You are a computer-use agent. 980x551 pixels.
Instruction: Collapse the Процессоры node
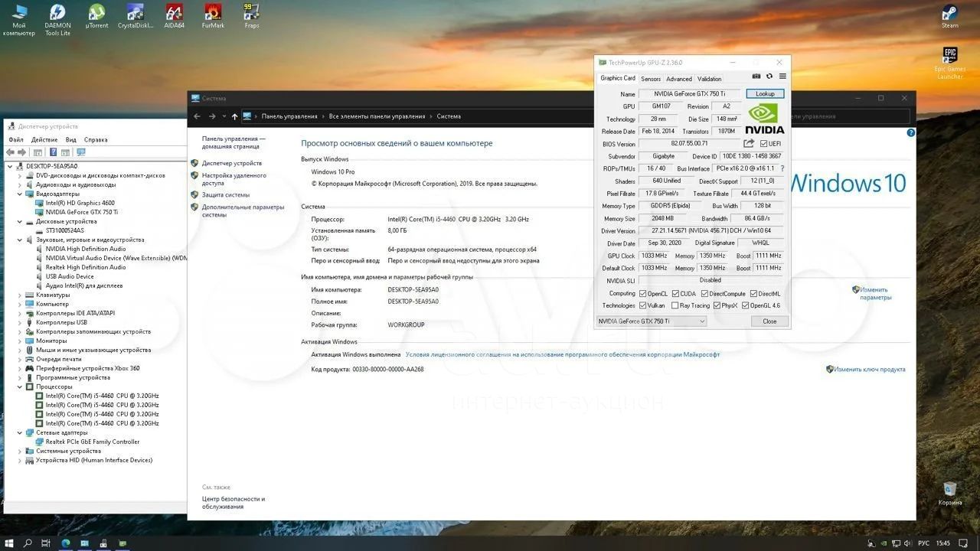click(20, 386)
